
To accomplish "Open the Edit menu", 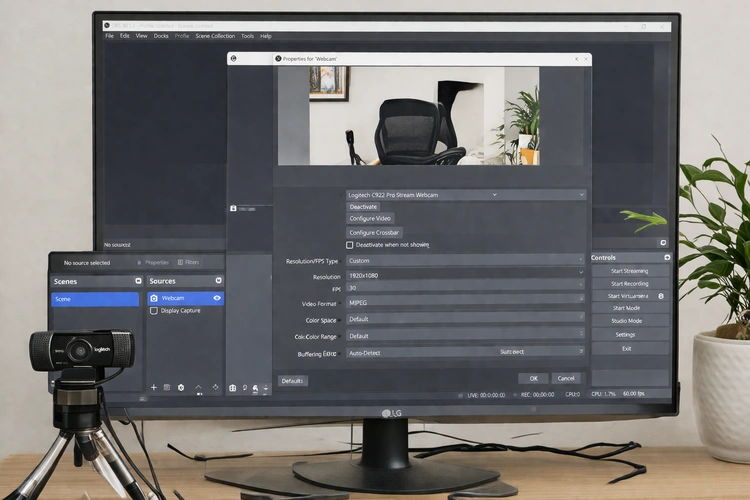I will [x=125, y=36].
